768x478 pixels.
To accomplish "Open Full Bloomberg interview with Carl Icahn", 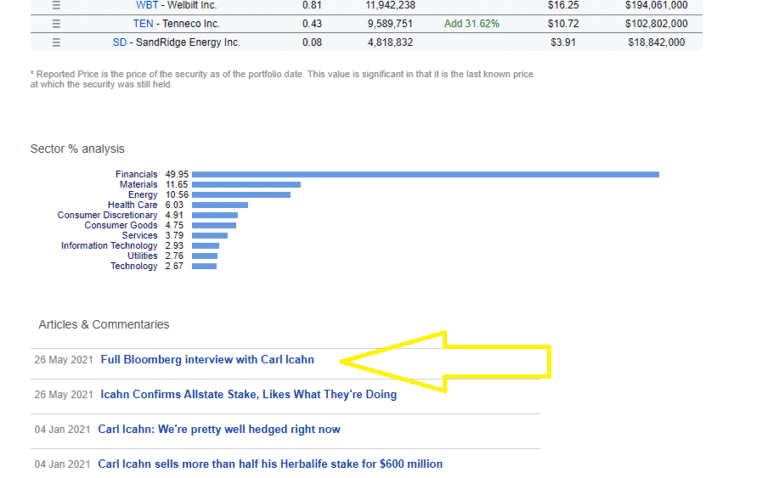I will click(x=219, y=360).
